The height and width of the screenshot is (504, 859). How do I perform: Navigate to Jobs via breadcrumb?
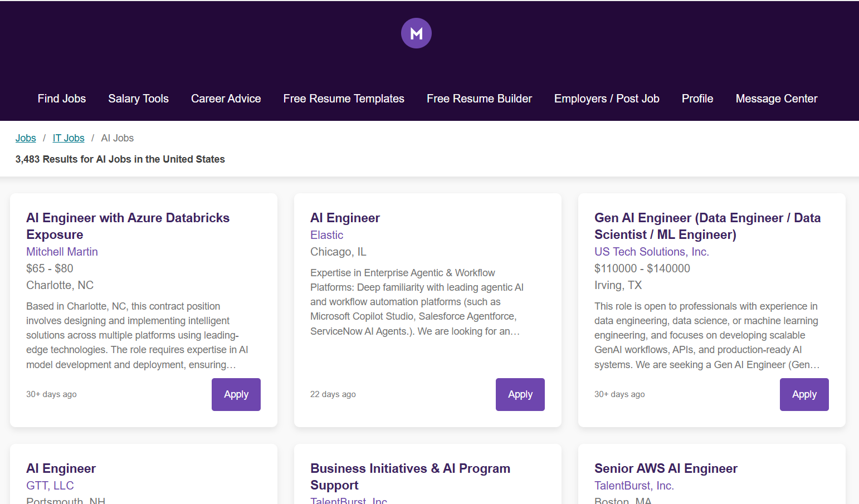tap(25, 138)
